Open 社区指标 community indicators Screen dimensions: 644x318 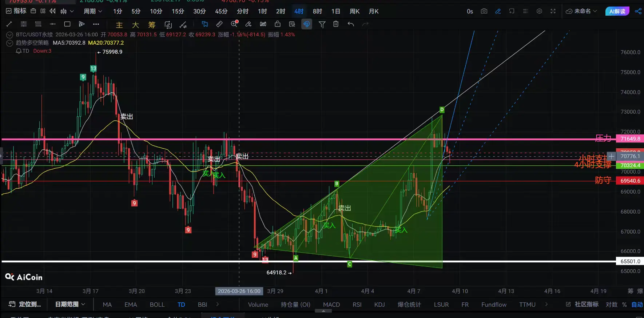(x=582, y=304)
